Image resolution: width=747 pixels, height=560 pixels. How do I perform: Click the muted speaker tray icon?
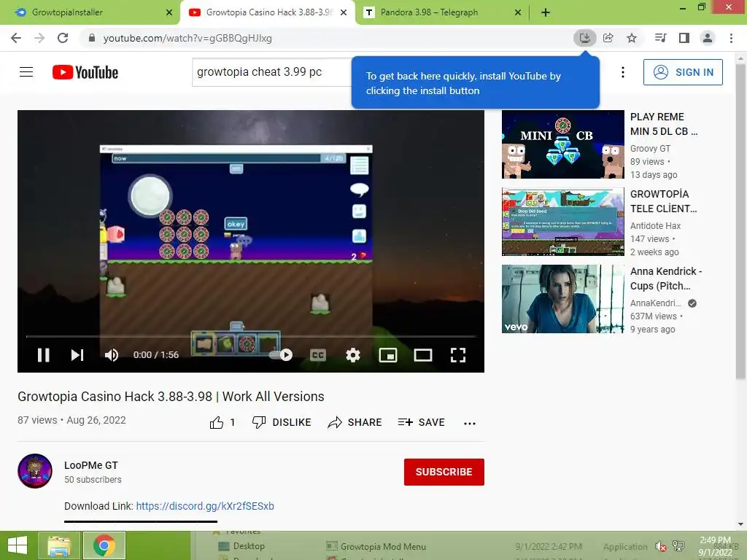pyautogui.click(x=661, y=546)
